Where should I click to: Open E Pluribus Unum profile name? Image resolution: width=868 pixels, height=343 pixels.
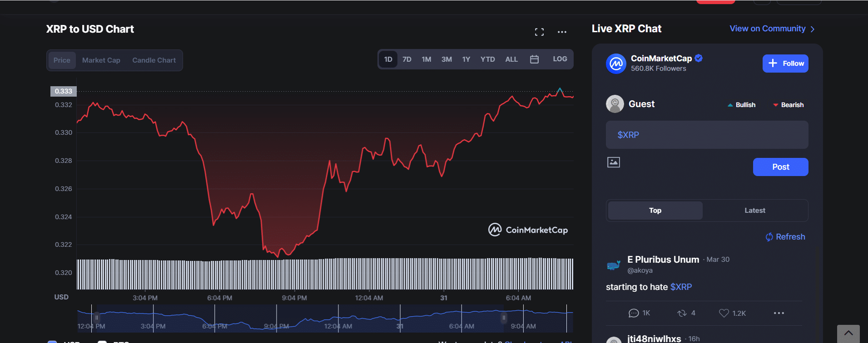[x=663, y=260]
